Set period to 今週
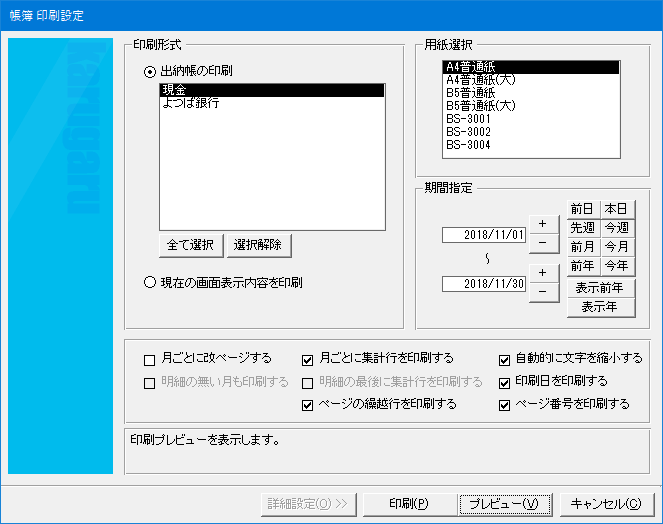The height and width of the screenshot is (524, 663). click(x=617, y=228)
